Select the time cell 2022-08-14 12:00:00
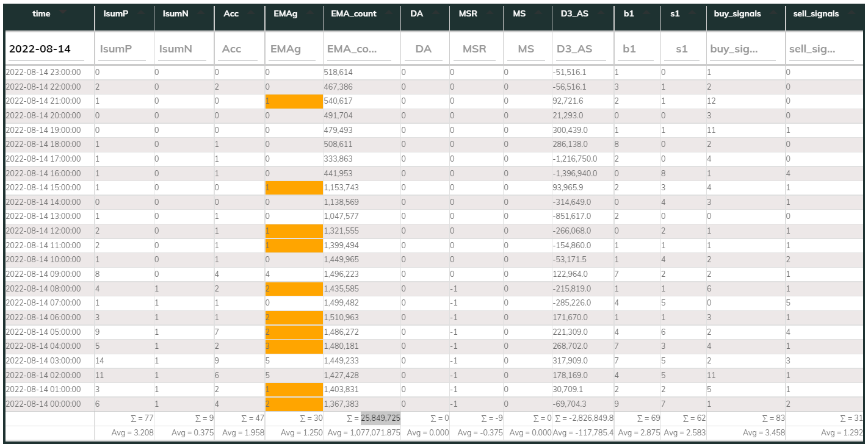This screenshot has height=447, width=868. [49, 231]
